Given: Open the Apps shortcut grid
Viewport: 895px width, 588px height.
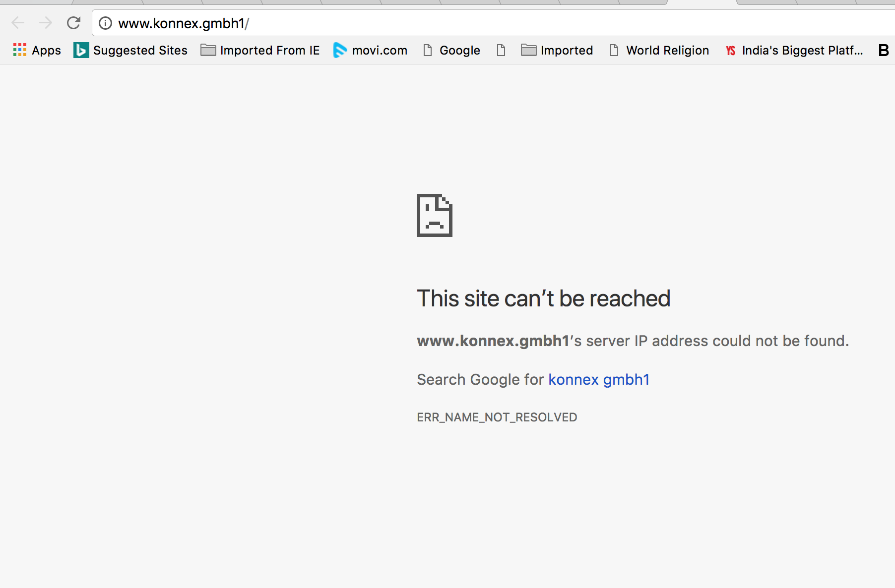Looking at the screenshot, I should click(37, 50).
